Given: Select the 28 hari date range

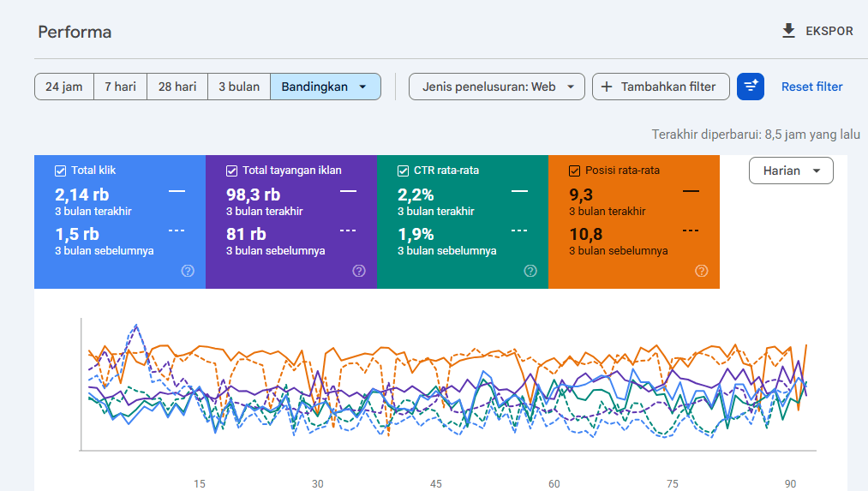Looking at the screenshot, I should pyautogui.click(x=177, y=87).
